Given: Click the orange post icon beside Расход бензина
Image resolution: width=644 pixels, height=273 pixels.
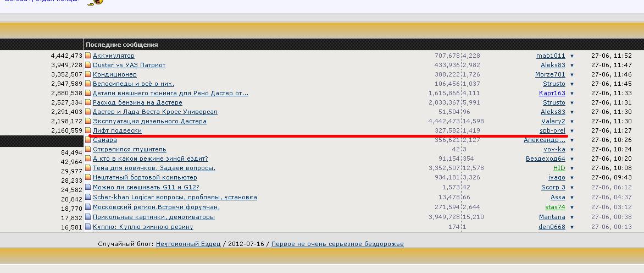Looking at the screenshot, I should pos(88,102).
